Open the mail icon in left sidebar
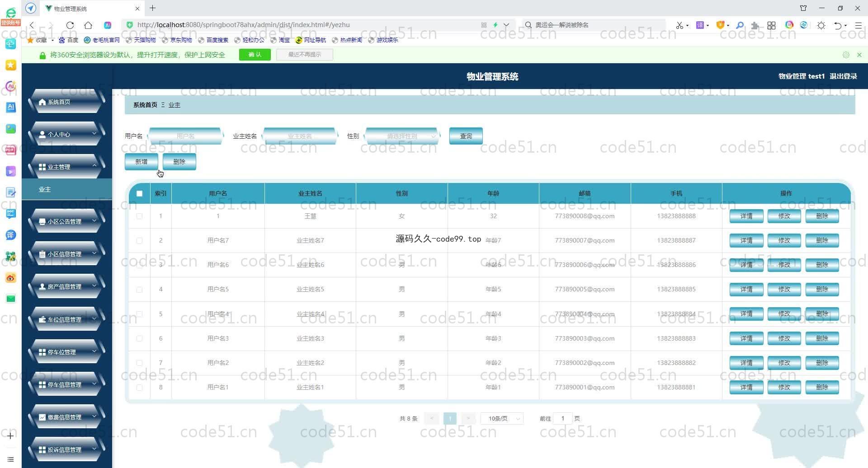 [x=11, y=299]
